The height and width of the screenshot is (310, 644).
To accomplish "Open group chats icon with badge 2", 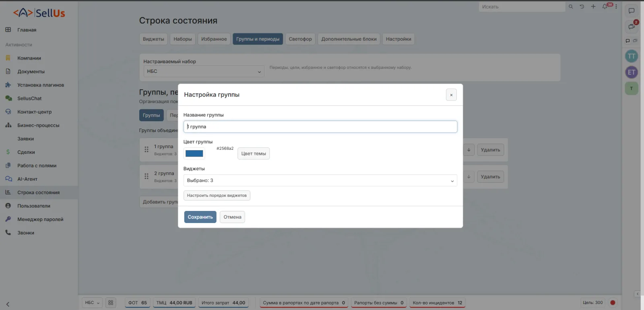I will tap(632, 27).
